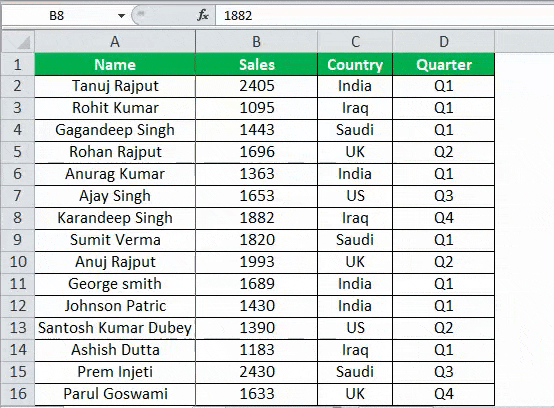The width and height of the screenshot is (554, 408).
Task: Select column C header
Action: [x=355, y=42]
